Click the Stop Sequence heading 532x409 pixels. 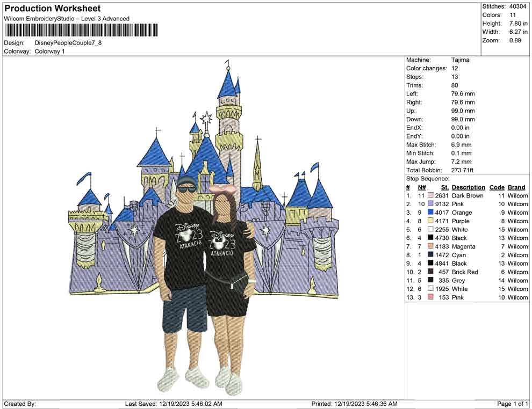[427, 178]
